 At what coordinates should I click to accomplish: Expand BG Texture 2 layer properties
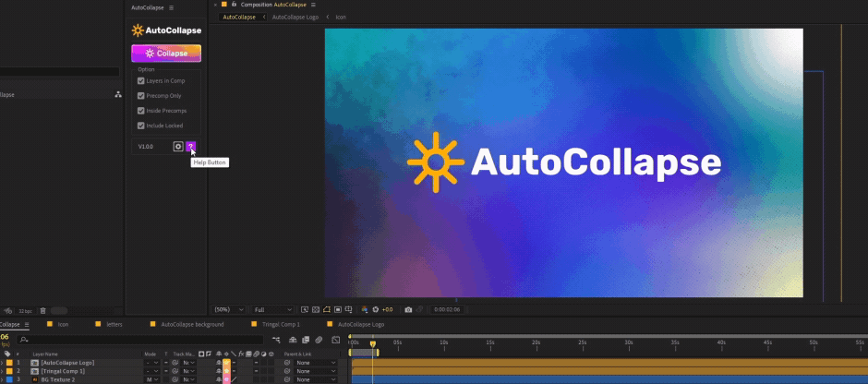point(2,379)
